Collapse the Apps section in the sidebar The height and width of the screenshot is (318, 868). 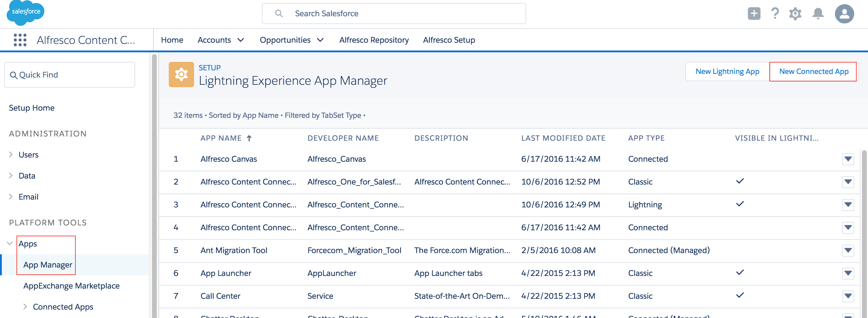pos(9,243)
